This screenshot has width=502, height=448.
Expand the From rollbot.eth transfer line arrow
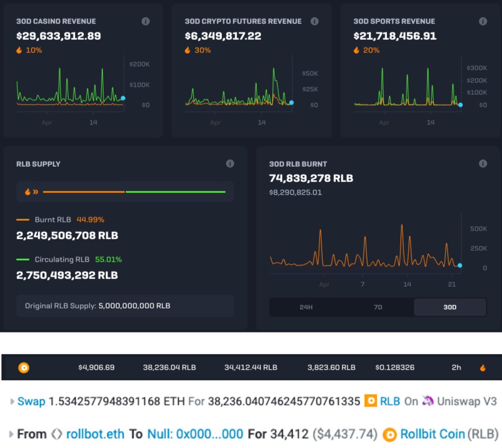11,434
